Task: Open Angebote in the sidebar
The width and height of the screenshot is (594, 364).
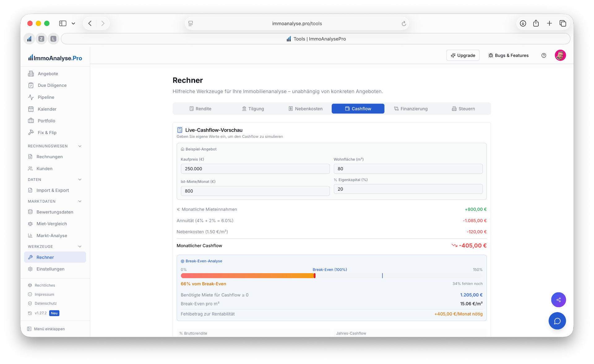Action: 55,74
